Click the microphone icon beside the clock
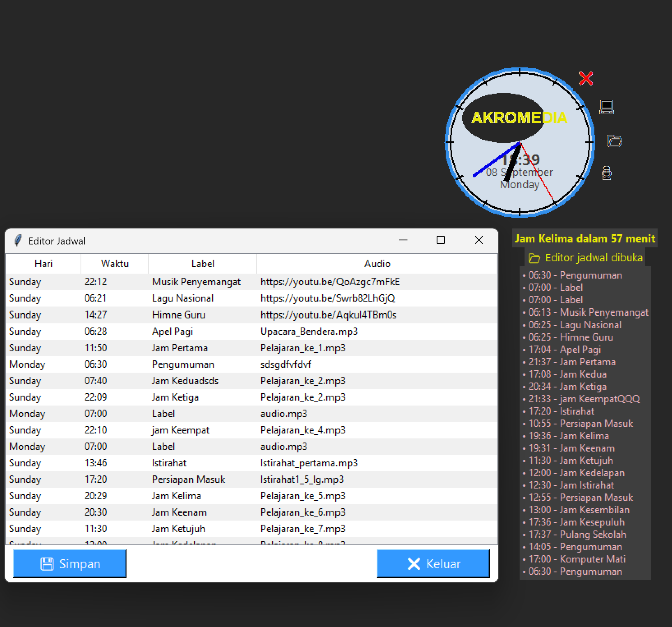 (x=606, y=173)
